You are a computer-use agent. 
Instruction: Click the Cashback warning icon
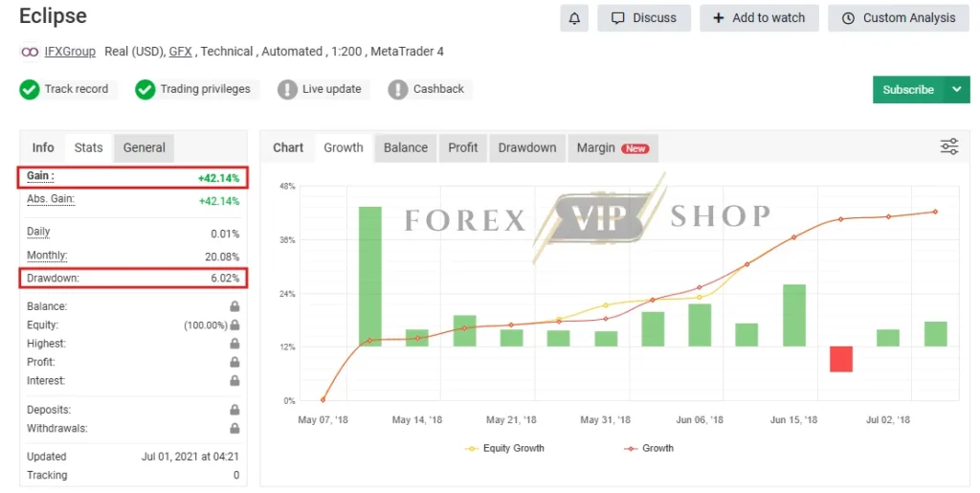[397, 89]
